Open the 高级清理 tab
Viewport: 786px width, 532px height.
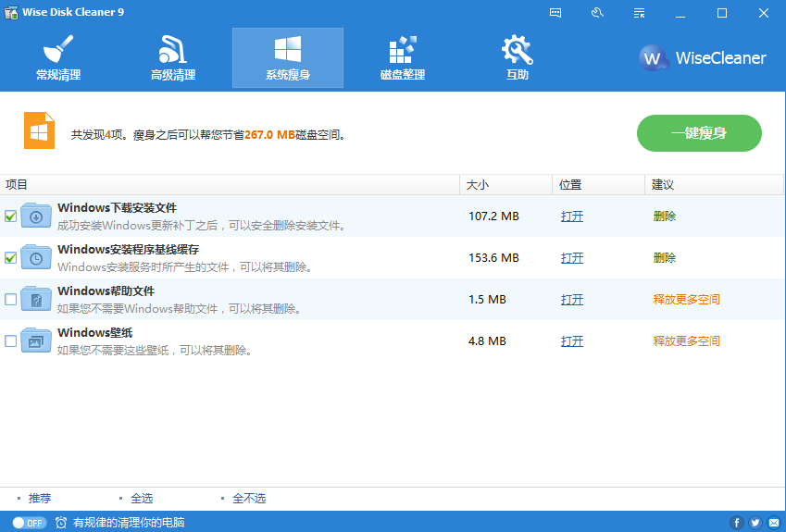tap(173, 57)
